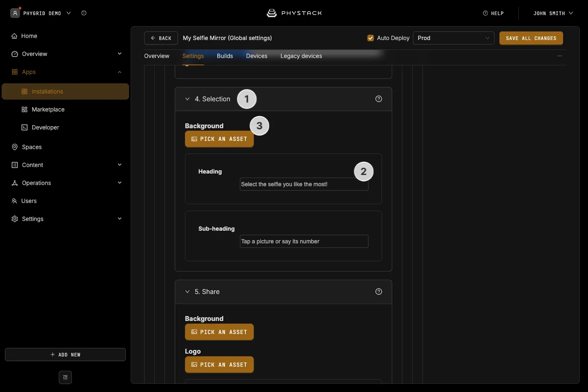The image size is (588, 392).
Task: Open the JOHN SMITH account dropdown
Action: [553, 13]
